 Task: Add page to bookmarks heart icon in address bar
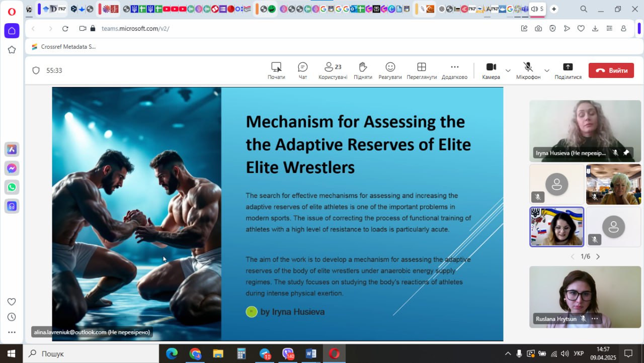(581, 29)
